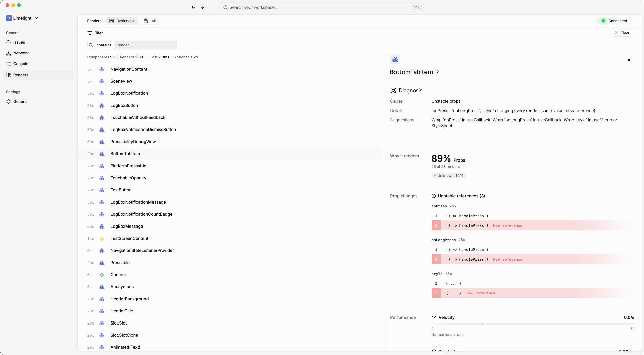This screenshot has height=355, width=644.
Task: Click the search magnifier in the filter bar
Action: point(91,45)
